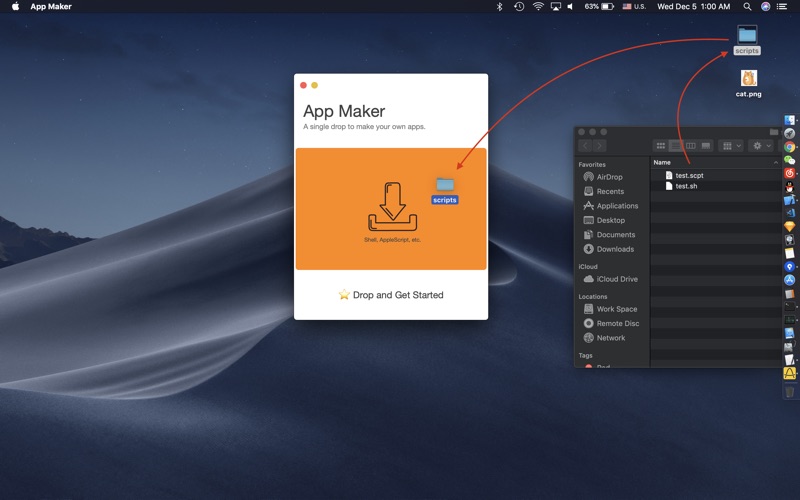The image size is (800, 500).
Task: Switch Finder to column view
Action: pos(690,146)
